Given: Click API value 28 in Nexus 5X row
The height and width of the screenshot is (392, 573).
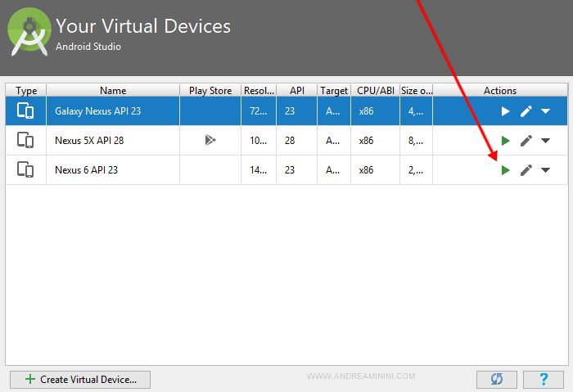Looking at the screenshot, I should coord(290,141).
